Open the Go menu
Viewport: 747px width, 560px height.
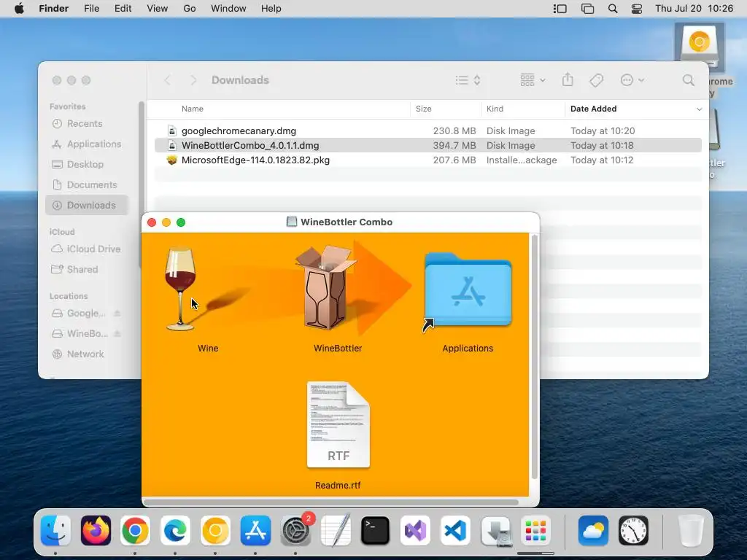[190, 9]
